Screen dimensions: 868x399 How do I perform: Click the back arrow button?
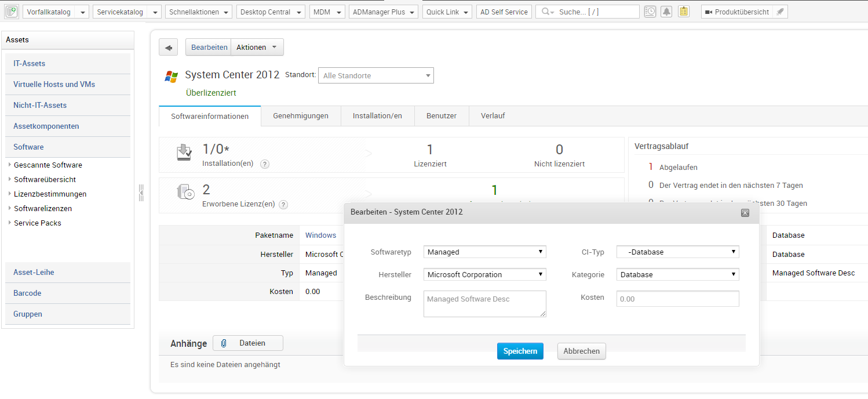click(x=168, y=48)
